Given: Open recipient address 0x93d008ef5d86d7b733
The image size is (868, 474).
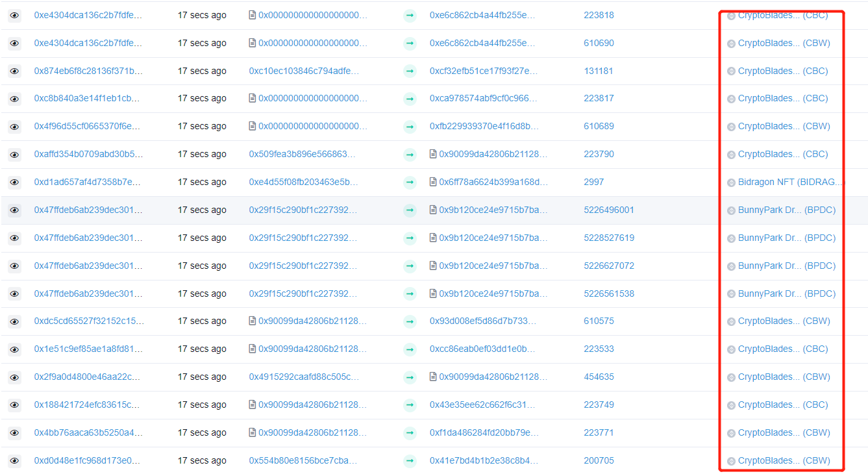Looking at the screenshot, I should pyautogui.click(x=484, y=321).
